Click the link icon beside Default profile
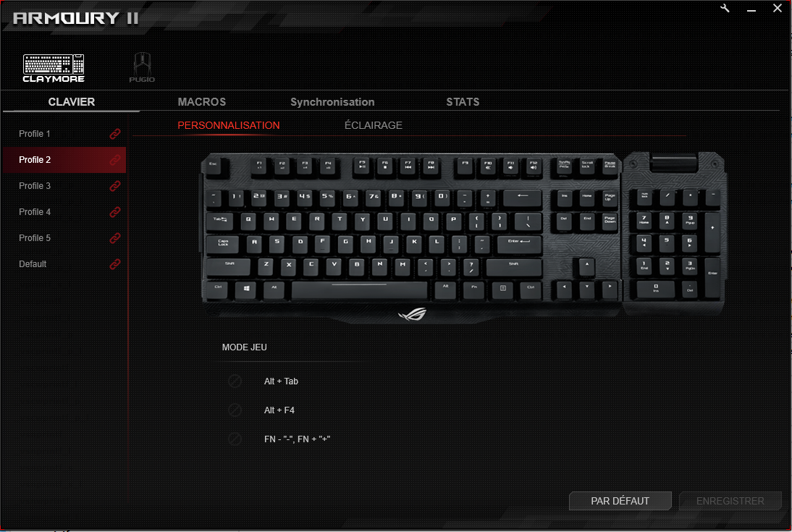Screen dimensions: 792x532 pos(115,264)
